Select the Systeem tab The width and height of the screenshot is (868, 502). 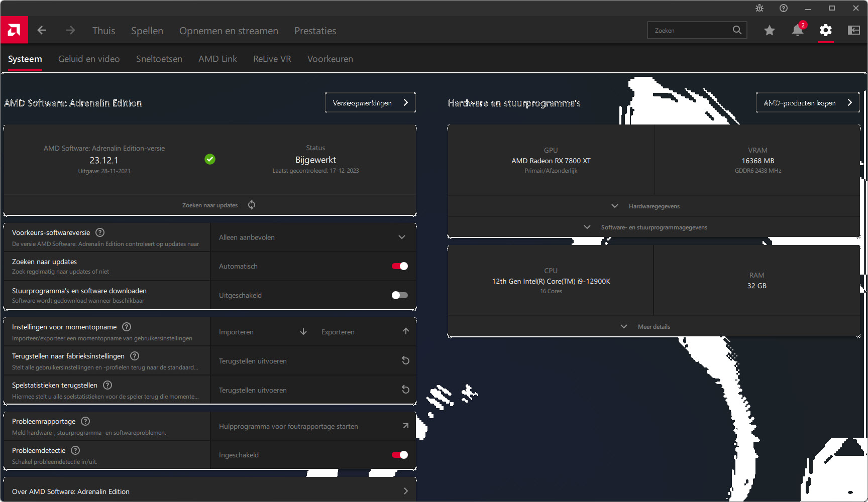tap(25, 59)
